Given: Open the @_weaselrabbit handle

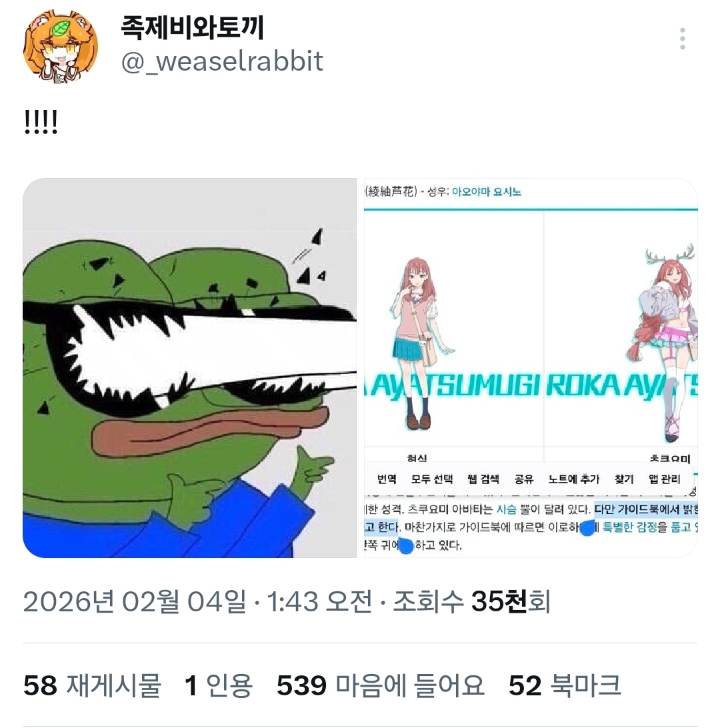Looking at the screenshot, I should [x=222, y=61].
